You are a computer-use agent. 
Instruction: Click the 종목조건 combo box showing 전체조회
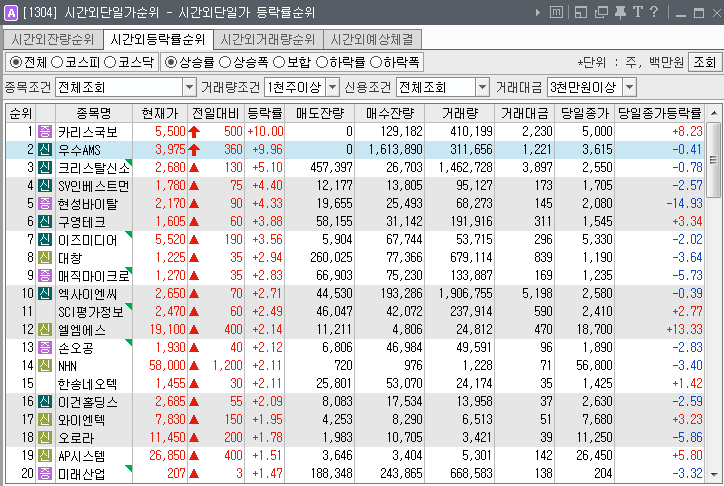(126, 87)
